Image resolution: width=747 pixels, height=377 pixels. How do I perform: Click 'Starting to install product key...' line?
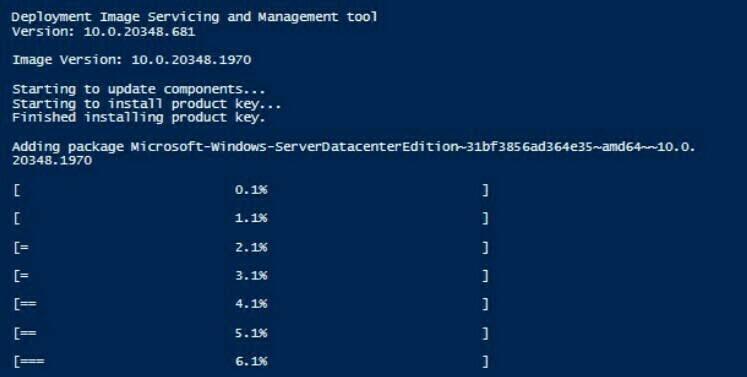point(147,104)
